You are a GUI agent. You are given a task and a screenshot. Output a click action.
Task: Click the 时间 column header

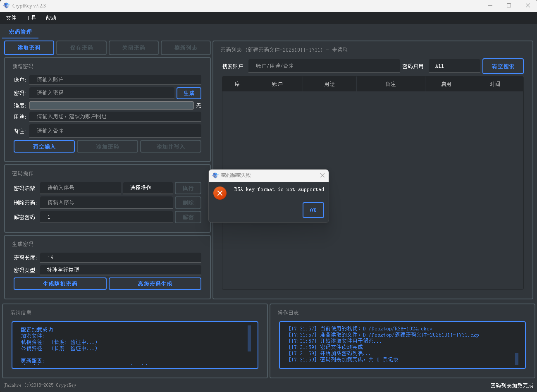[494, 84]
